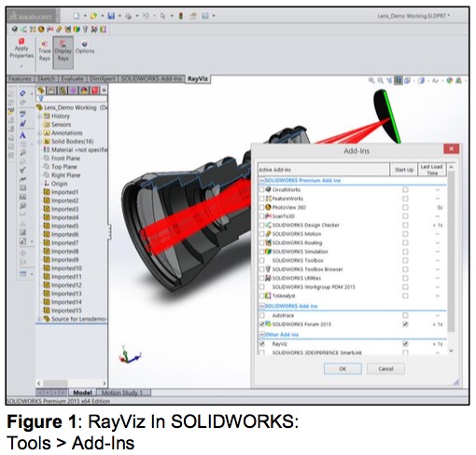Switch to the Features tab

pos(20,79)
